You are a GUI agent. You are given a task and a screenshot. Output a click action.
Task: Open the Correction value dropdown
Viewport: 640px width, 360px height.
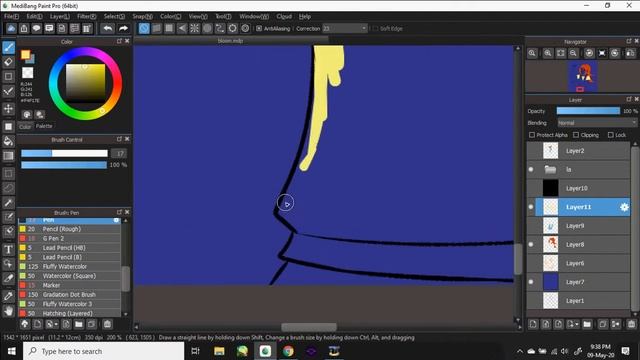click(x=344, y=28)
